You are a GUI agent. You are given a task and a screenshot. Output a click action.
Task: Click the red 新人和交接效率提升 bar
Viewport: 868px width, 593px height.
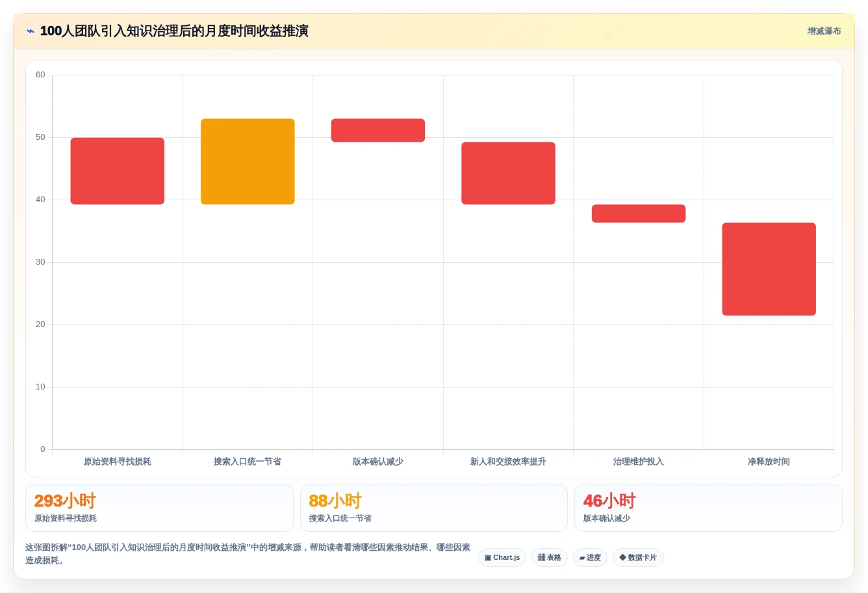(x=508, y=173)
